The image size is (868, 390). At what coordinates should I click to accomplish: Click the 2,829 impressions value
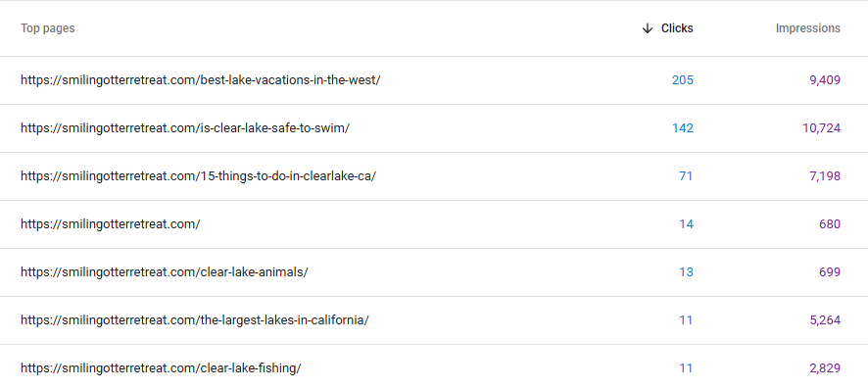[x=825, y=367]
